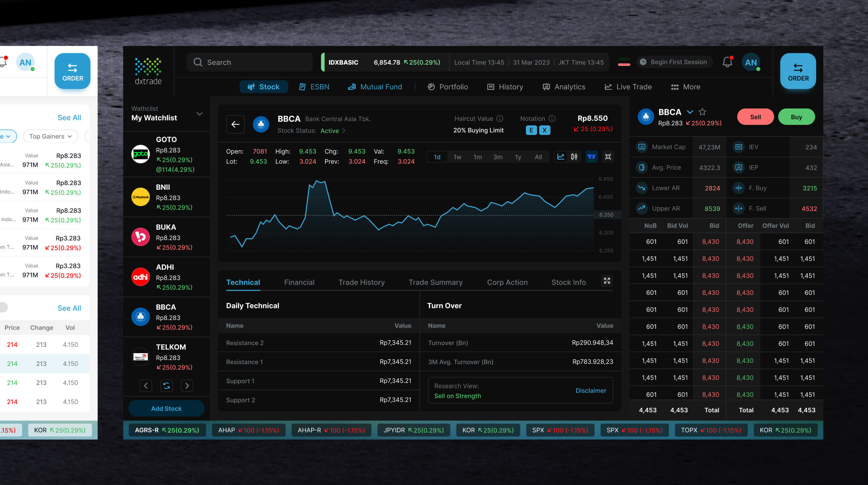The width and height of the screenshot is (868, 485).
Task: Toggle the X notation badge
Action: pyautogui.click(x=545, y=130)
